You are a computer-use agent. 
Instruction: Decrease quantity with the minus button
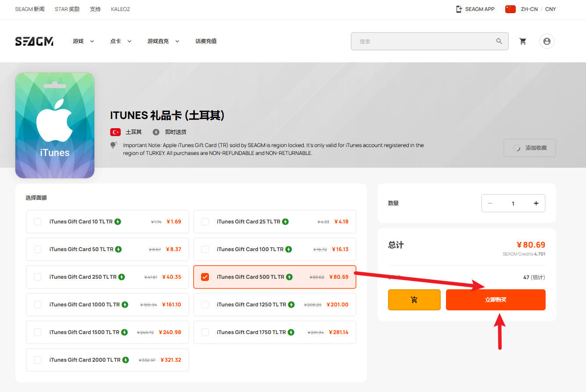(x=490, y=203)
